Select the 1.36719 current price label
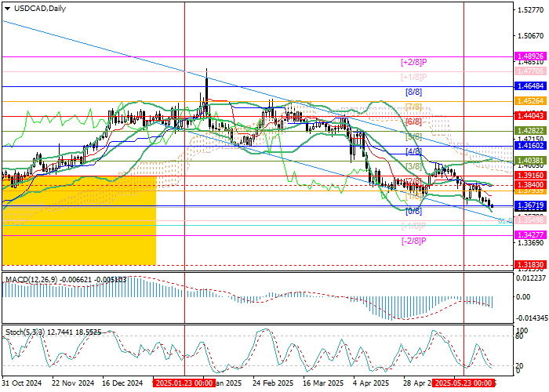The width and height of the screenshot is (549, 392). pos(531,205)
